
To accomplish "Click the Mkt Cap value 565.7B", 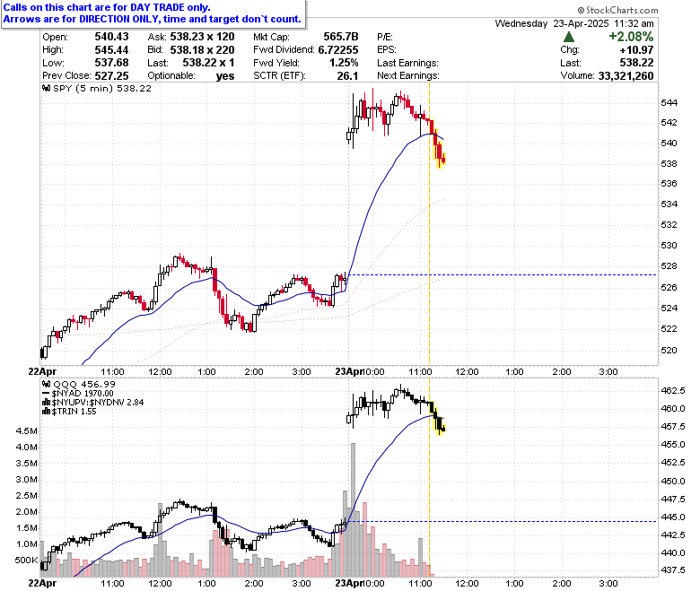I will click(x=341, y=37).
